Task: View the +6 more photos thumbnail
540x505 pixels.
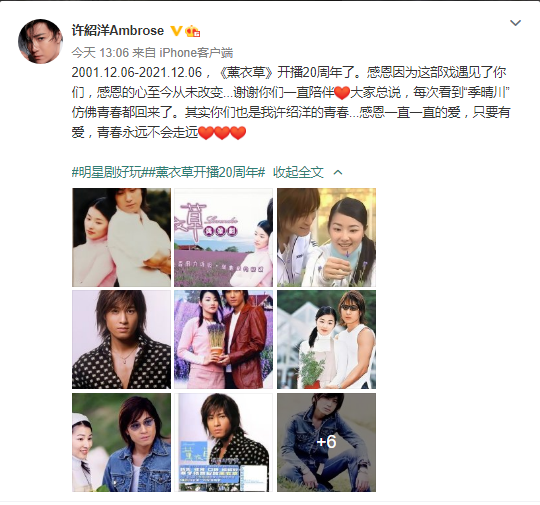Action: point(326,442)
